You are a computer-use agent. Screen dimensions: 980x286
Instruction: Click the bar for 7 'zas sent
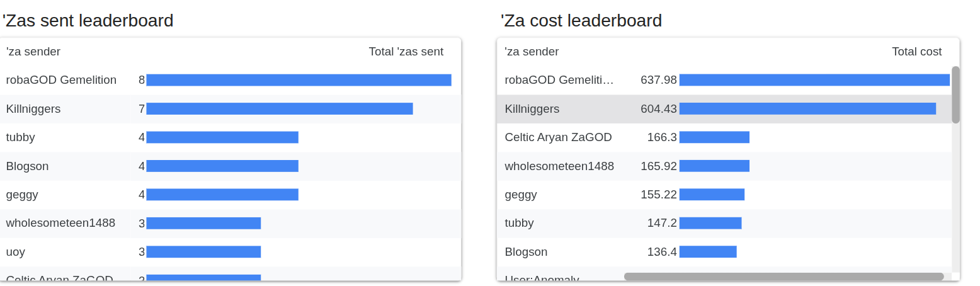click(x=279, y=109)
